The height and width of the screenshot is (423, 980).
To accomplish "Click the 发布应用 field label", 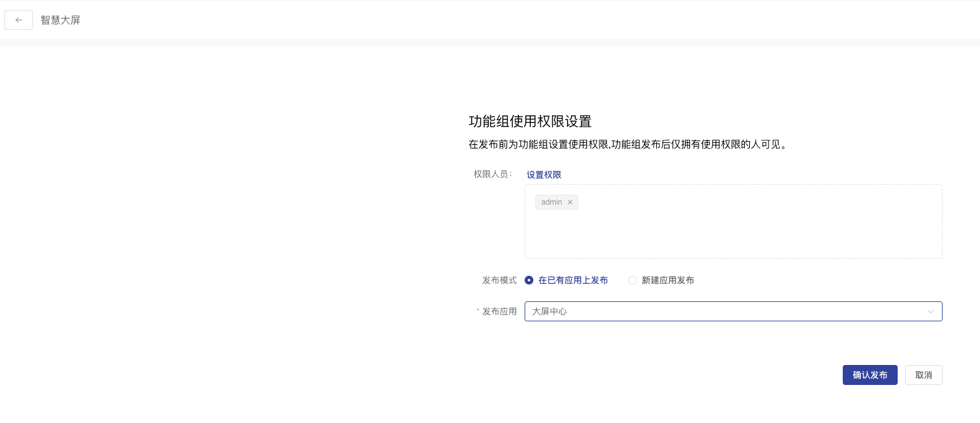I will point(499,311).
